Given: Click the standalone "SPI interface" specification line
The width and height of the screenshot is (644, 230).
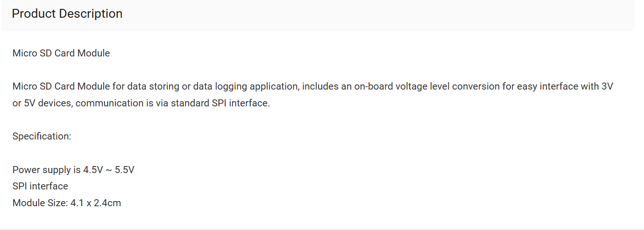Looking at the screenshot, I should tap(40, 186).
